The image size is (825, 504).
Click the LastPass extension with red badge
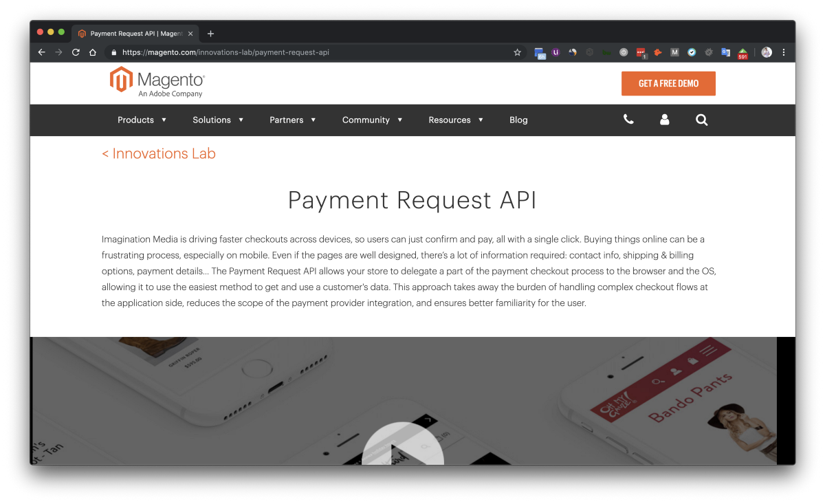tap(640, 52)
